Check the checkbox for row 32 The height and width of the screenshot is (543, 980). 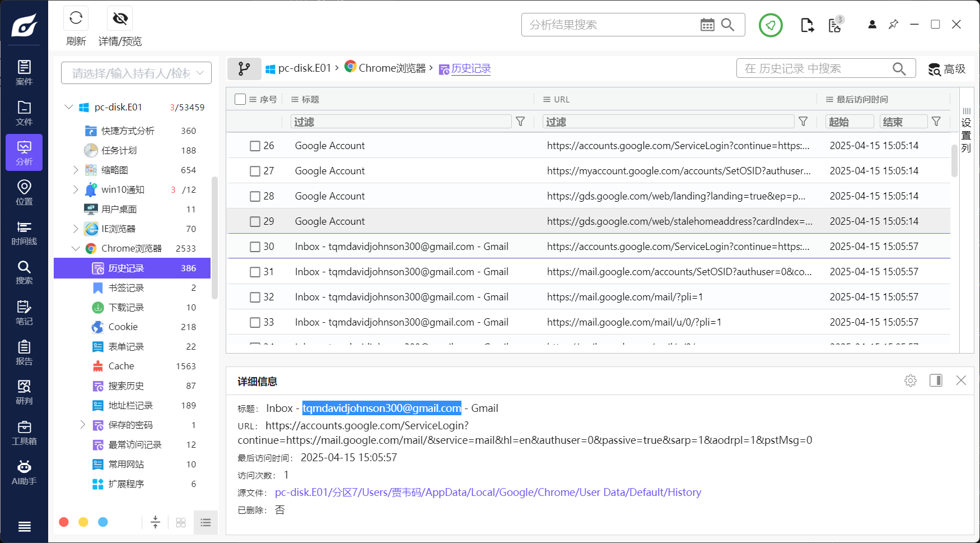[255, 297]
